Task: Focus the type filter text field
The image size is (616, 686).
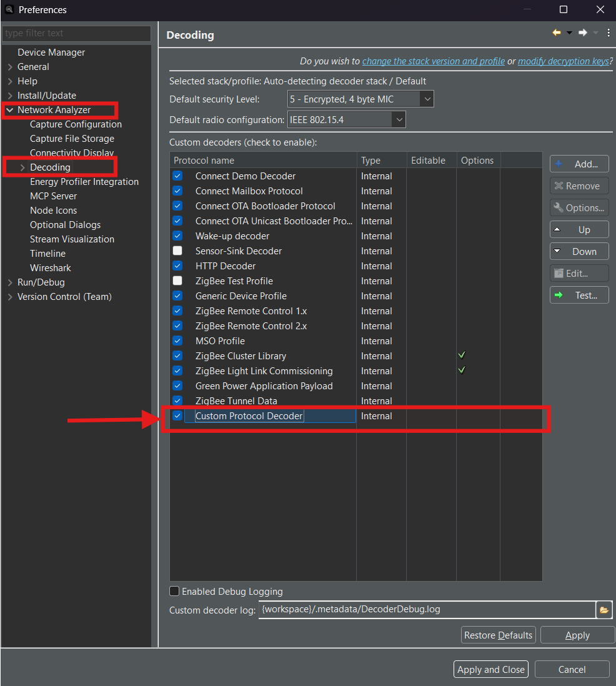Action: (x=77, y=33)
